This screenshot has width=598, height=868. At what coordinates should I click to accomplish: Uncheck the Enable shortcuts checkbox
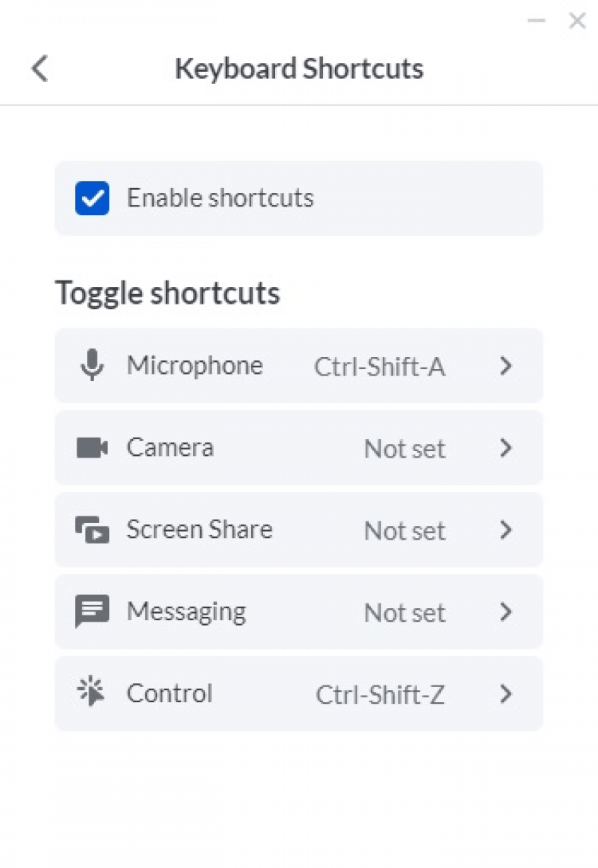pos(92,198)
